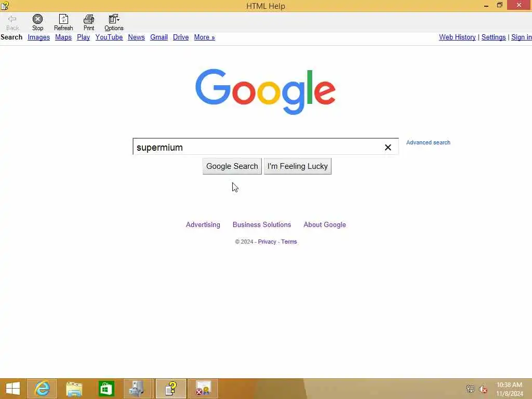Click the bold Search label in the top bar
This screenshot has width=532, height=399.
point(11,37)
